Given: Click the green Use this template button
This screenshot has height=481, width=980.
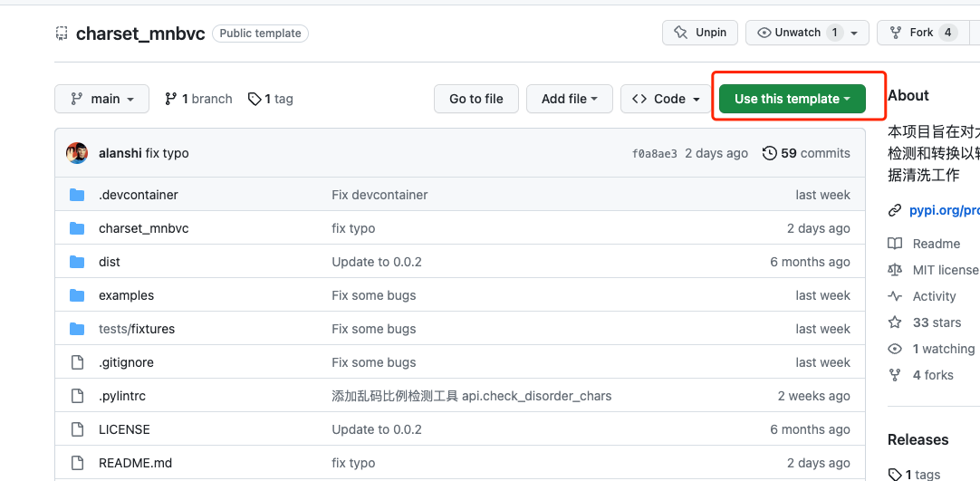Looking at the screenshot, I should point(792,99).
